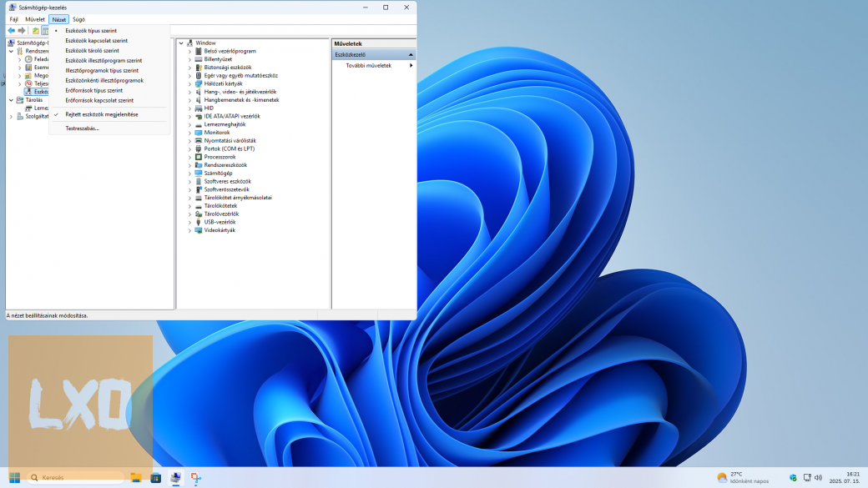Viewport: 868px width, 488px height.
Task: Open the Művelet menu
Action: coord(35,19)
